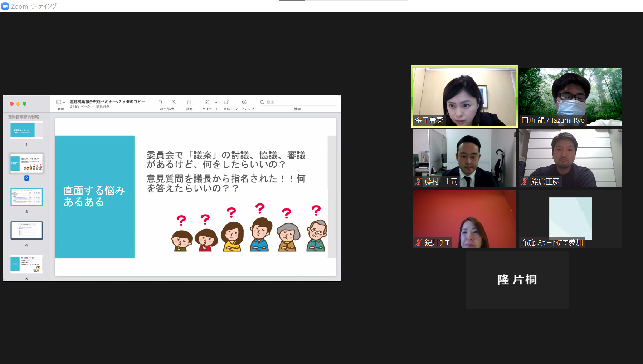Select page 3 thumbnail in sidebar
The width and height of the screenshot is (643, 364).
[x=26, y=197]
